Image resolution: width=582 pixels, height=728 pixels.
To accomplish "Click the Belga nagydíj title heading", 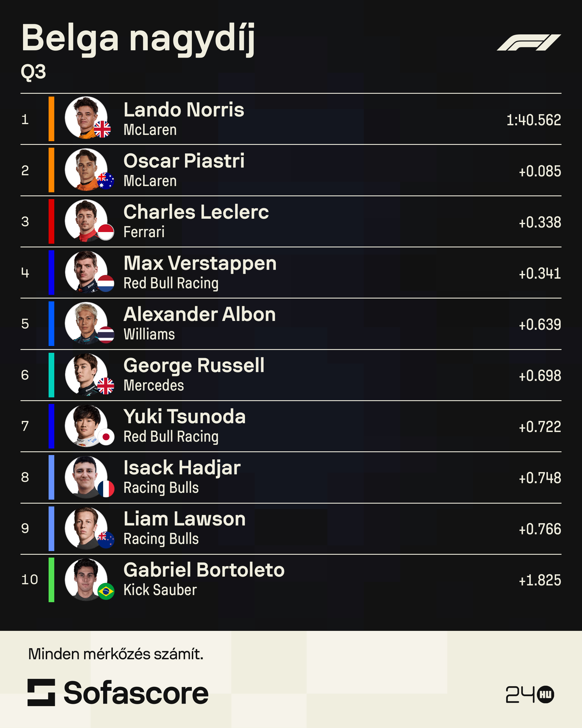I will tap(138, 39).
